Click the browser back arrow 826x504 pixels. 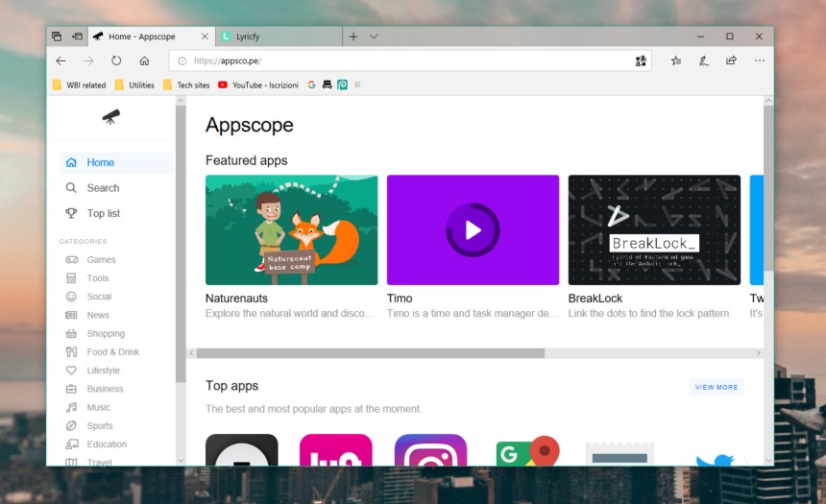coord(61,61)
